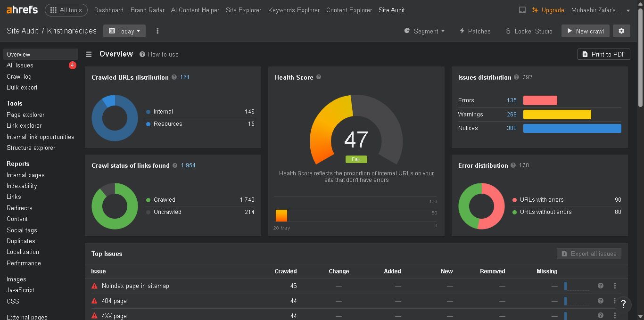Click help icon in Noindex page row
644x320 pixels.
[601, 286]
